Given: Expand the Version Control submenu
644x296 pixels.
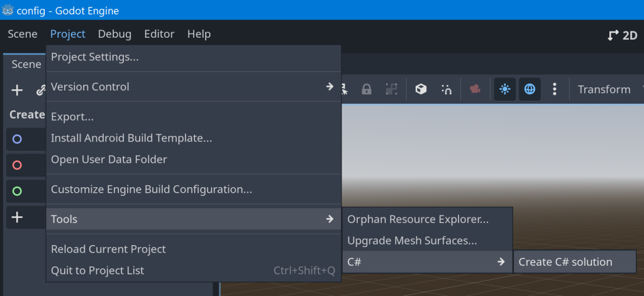Looking at the screenshot, I should click(x=192, y=87).
